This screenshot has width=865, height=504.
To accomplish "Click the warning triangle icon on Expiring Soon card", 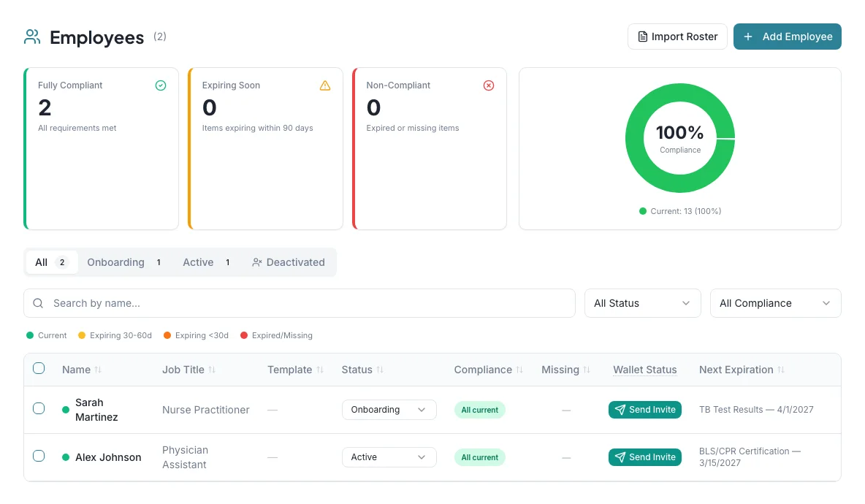I will pos(325,85).
